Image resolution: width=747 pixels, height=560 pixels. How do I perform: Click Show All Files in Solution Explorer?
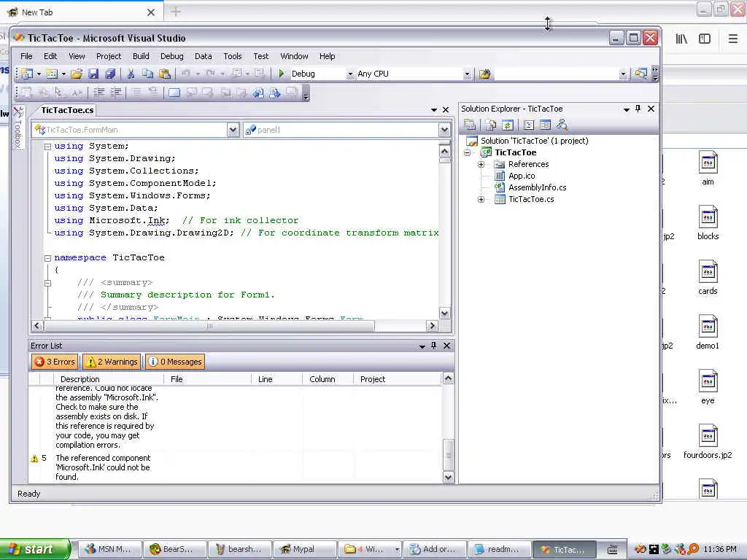[x=491, y=125]
